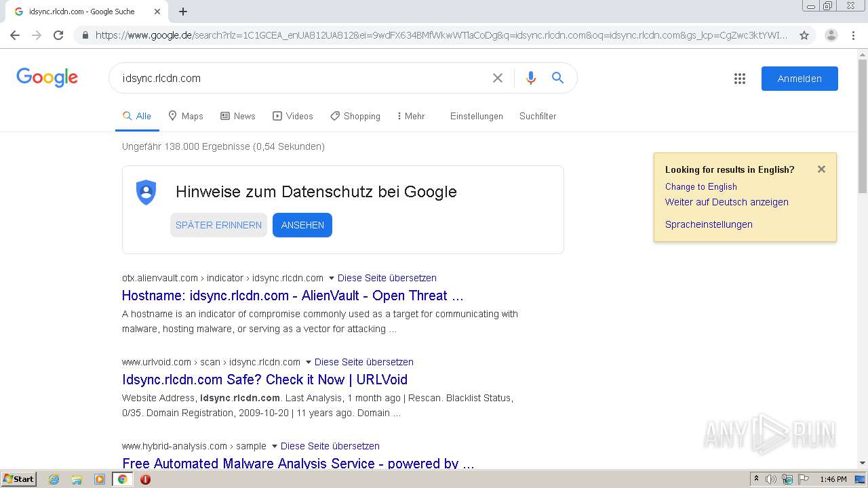Open the Windows Start menu
Viewport: 868px width, 488px height.
[x=18, y=479]
